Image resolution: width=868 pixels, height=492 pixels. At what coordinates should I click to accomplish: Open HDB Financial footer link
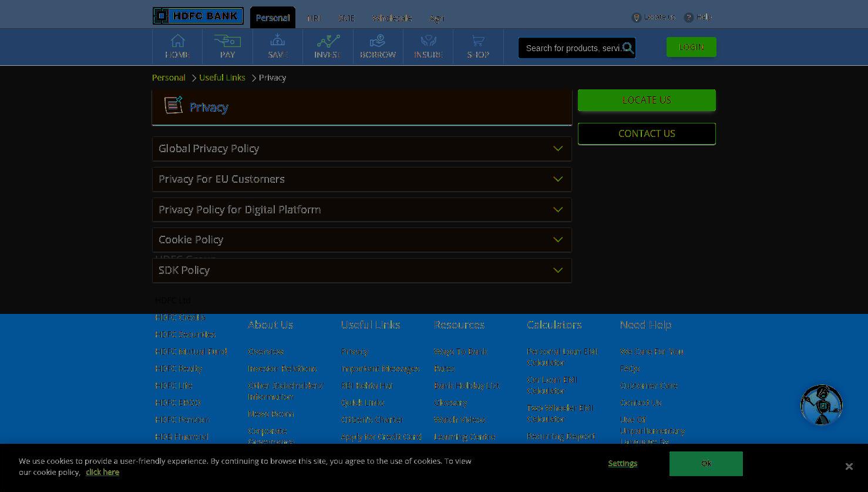(x=182, y=437)
